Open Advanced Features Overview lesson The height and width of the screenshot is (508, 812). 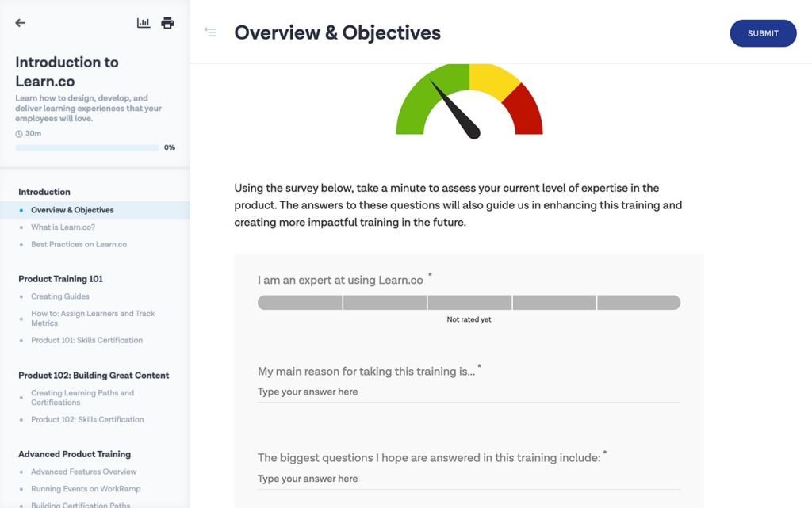[84, 472]
